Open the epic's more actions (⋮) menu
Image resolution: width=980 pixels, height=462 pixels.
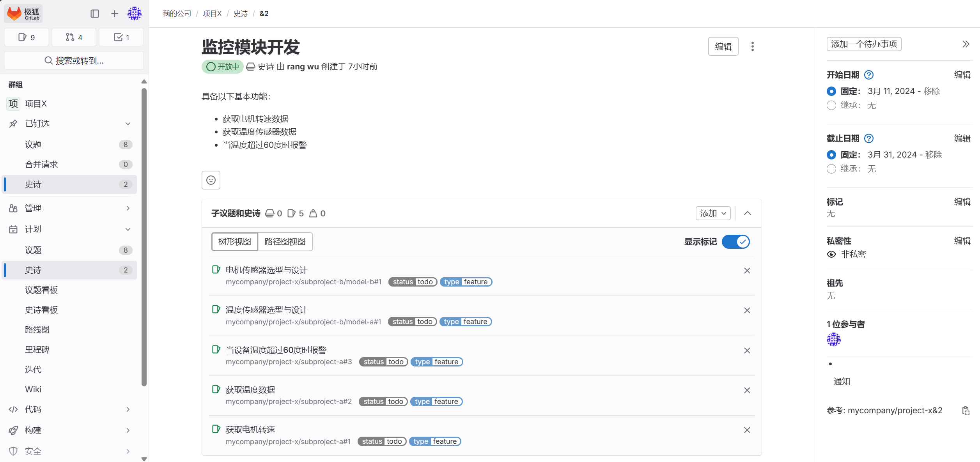[x=752, y=46]
